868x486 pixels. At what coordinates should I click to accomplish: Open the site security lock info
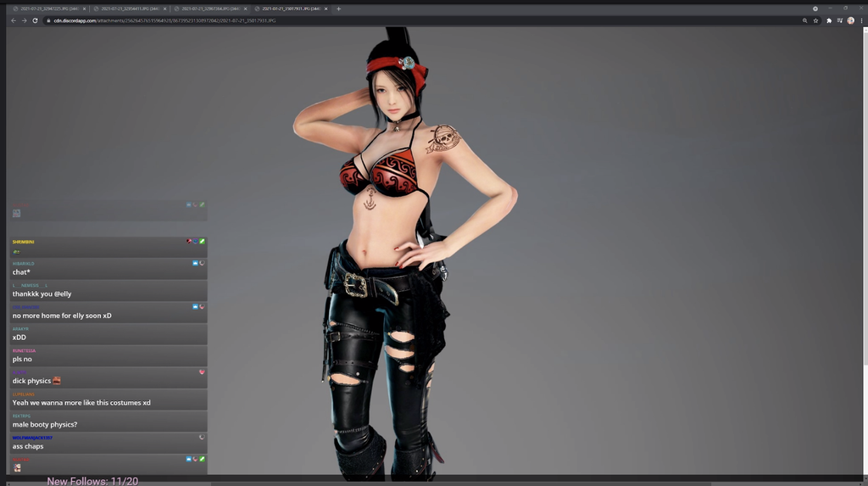[48, 20]
